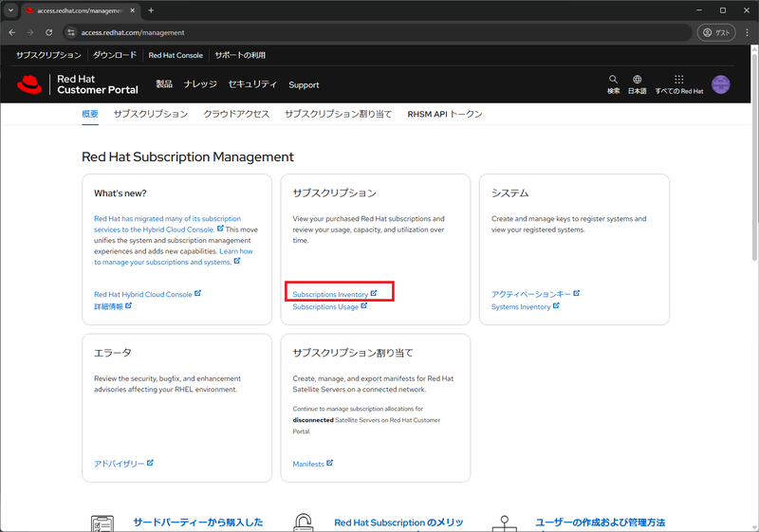Open the セキュリティ navigation menu
Viewport: 759px width, 532px height.
(x=252, y=84)
